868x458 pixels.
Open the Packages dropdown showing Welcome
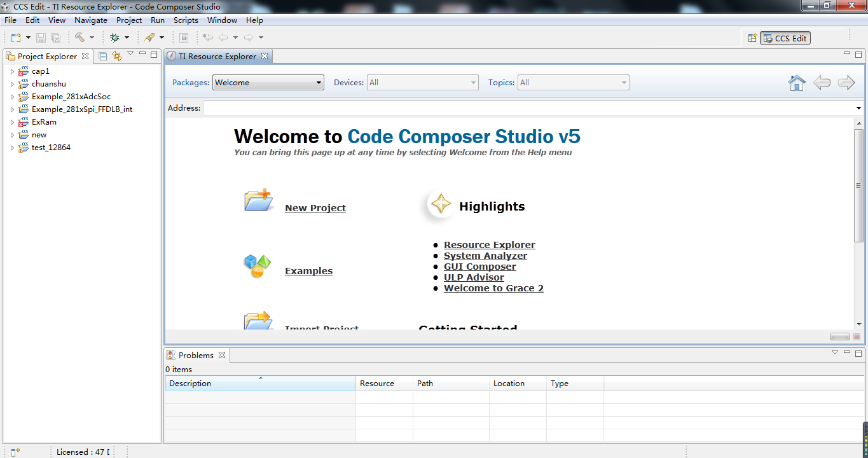[x=268, y=83]
